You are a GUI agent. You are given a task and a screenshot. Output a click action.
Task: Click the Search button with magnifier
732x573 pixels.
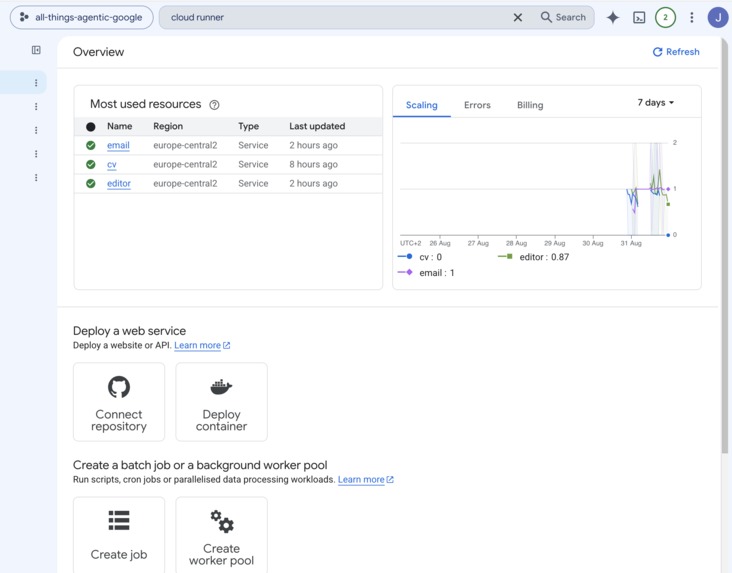click(563, 17)
